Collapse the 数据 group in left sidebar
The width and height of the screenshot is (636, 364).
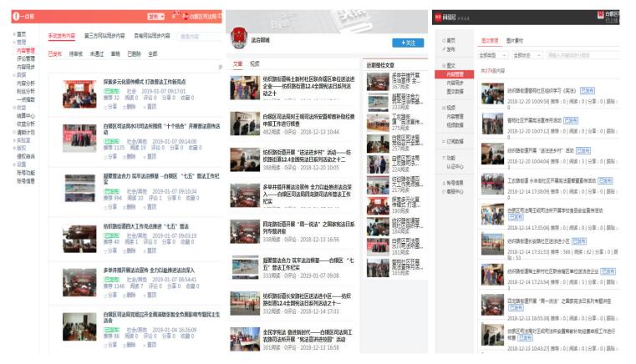pos(21,75)
